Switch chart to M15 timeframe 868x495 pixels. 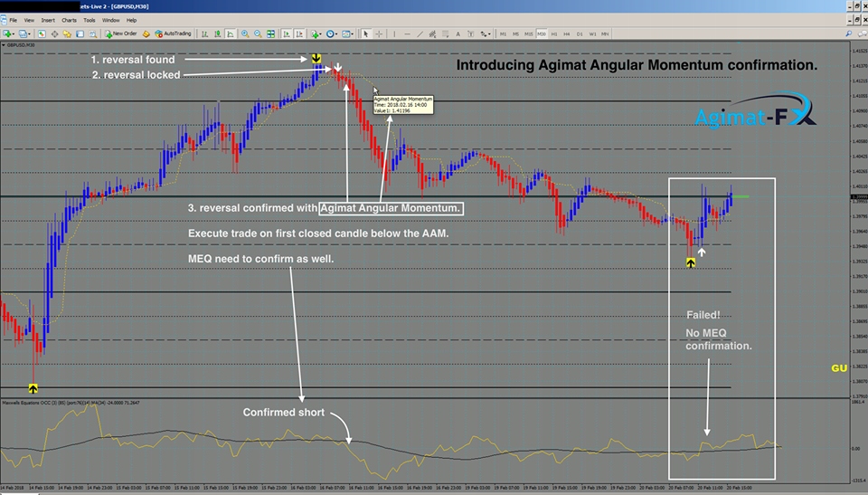[x=528, y=33]
